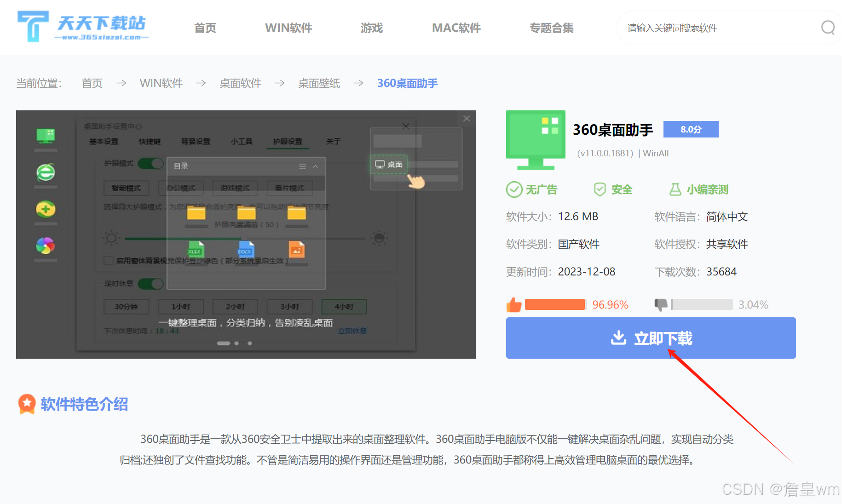Click the version text v11.0.0.1881
The image size is (842, 504).
[x=606, y=153]
